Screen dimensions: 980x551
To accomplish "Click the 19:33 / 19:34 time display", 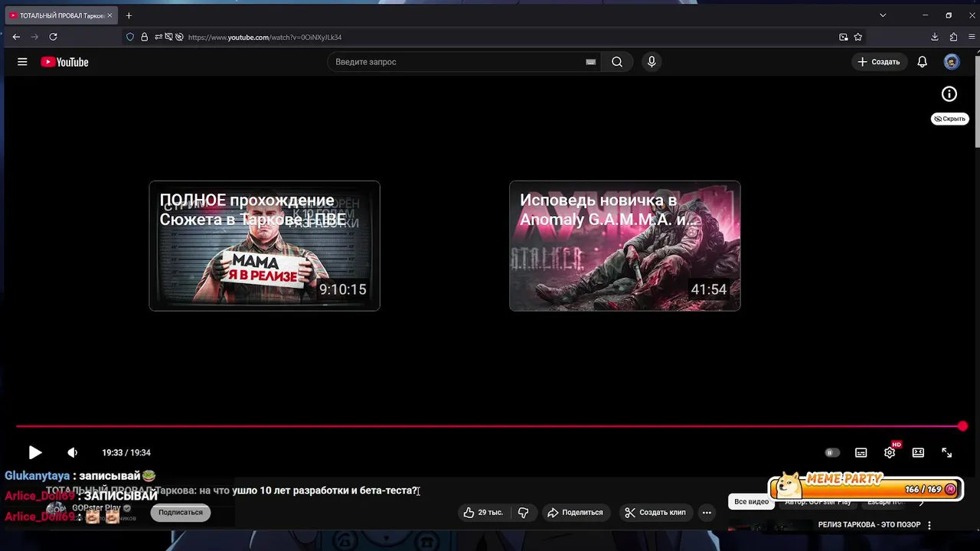I will (x=126, y=452).
